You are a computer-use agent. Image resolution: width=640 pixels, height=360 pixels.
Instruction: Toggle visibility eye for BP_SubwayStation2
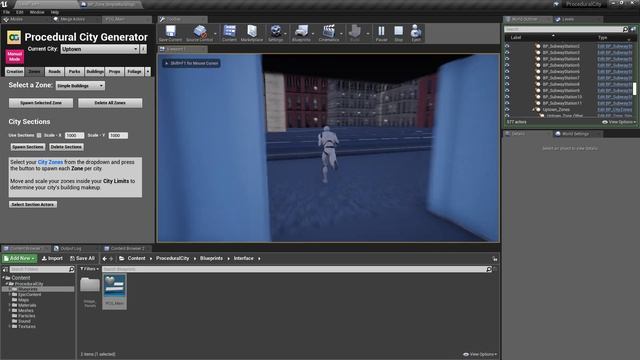click(507, 46)
